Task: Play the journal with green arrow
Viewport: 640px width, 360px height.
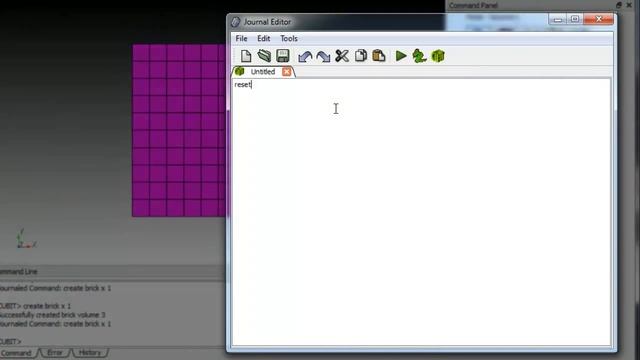Action: 401,56
